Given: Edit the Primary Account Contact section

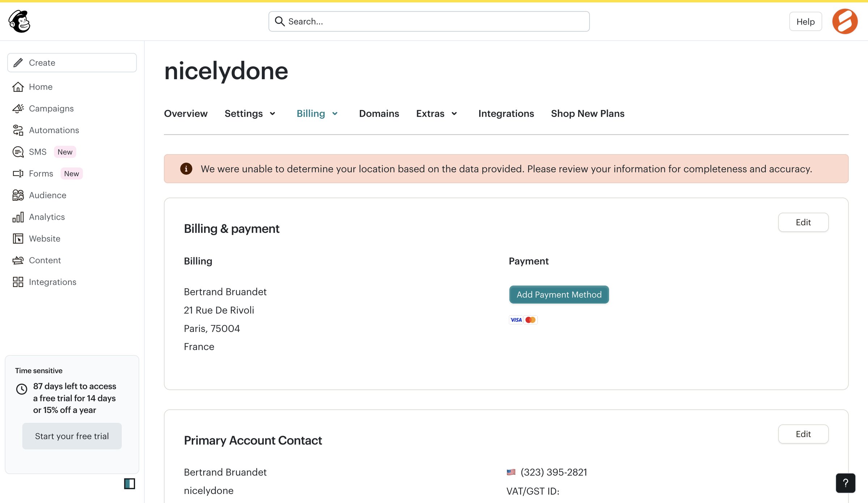Looking at the screenshot, I should point(803,434).
